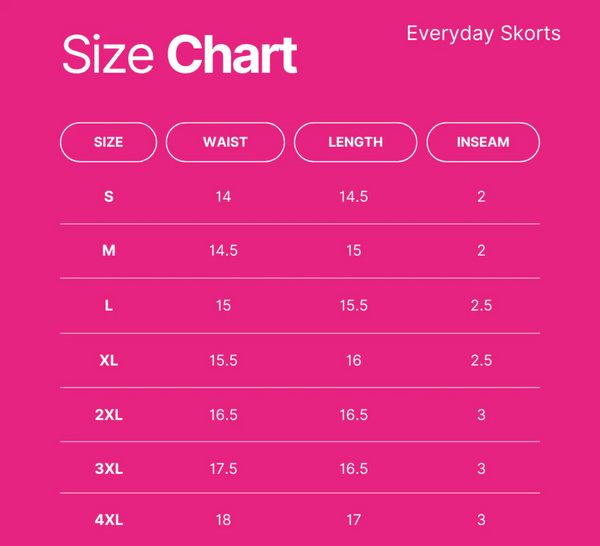
Task: Select the INSEAM column header
Action: tap(483, 142)
